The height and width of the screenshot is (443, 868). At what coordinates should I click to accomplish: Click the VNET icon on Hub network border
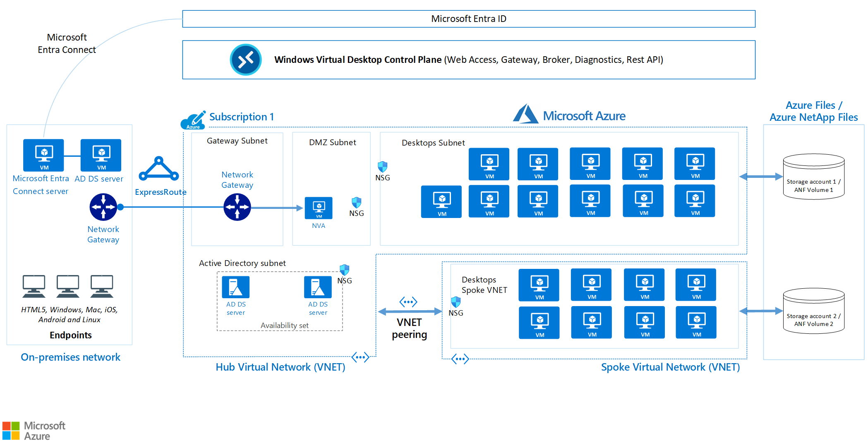[360, 357]
